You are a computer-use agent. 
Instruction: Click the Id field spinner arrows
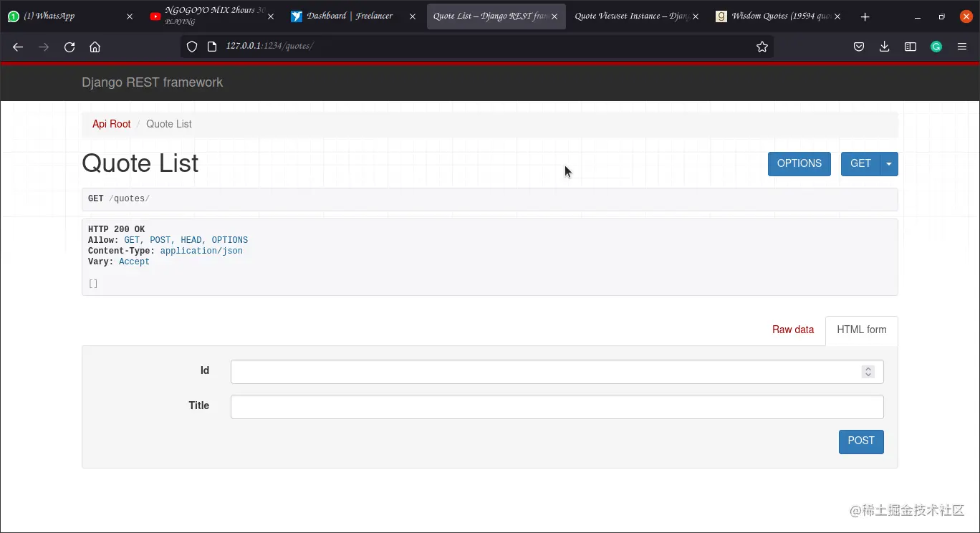point(868,372)
